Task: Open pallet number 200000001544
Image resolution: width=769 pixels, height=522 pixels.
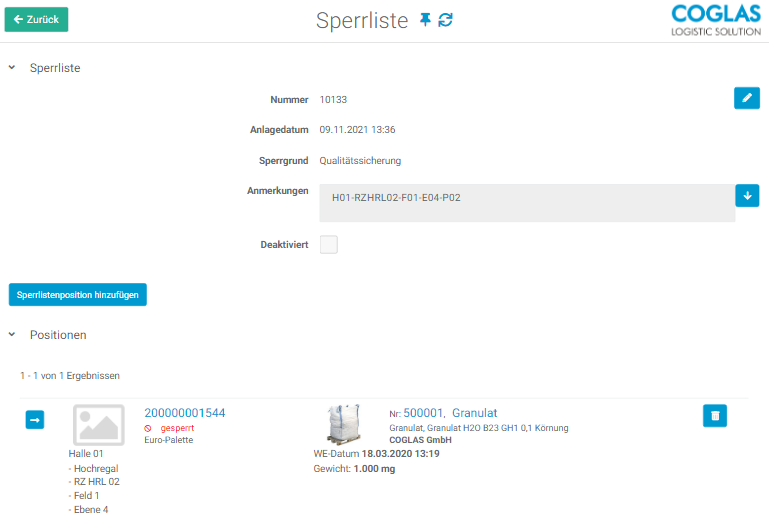Action: pos(185,413)
